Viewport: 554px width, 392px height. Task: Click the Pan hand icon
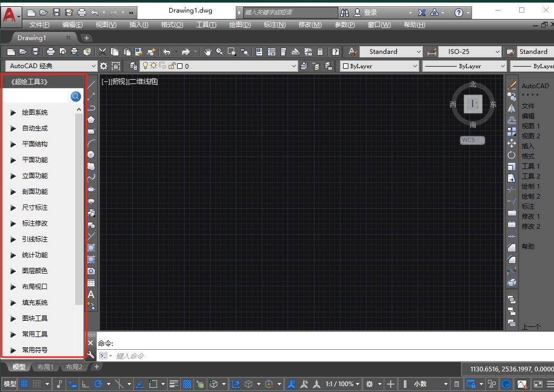pos(208,52)
